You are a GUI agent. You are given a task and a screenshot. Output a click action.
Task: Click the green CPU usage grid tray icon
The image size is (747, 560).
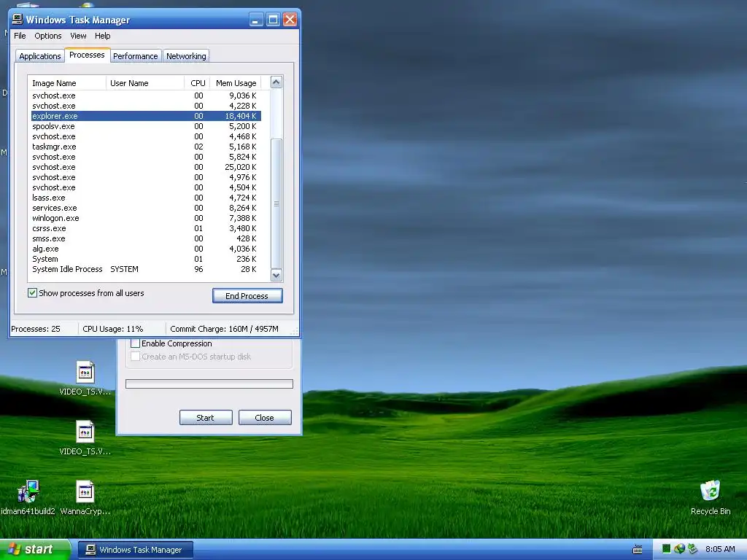[667, 549]
